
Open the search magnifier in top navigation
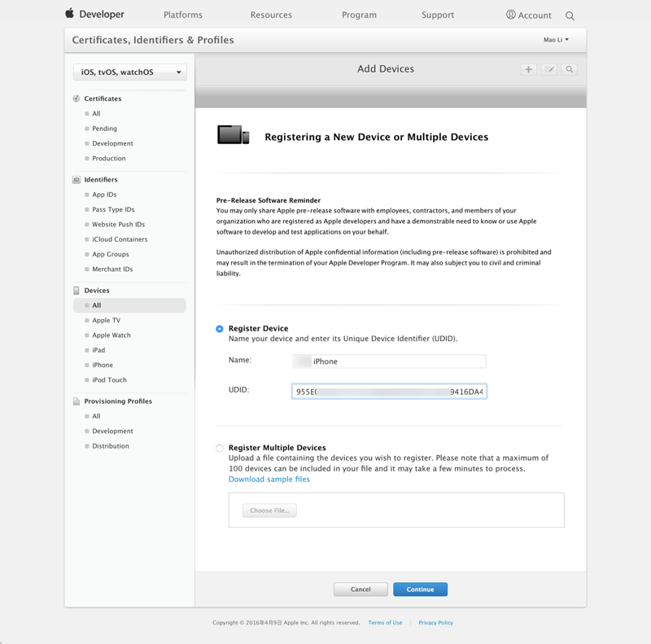pyautogui.click(x=570, y=15)
